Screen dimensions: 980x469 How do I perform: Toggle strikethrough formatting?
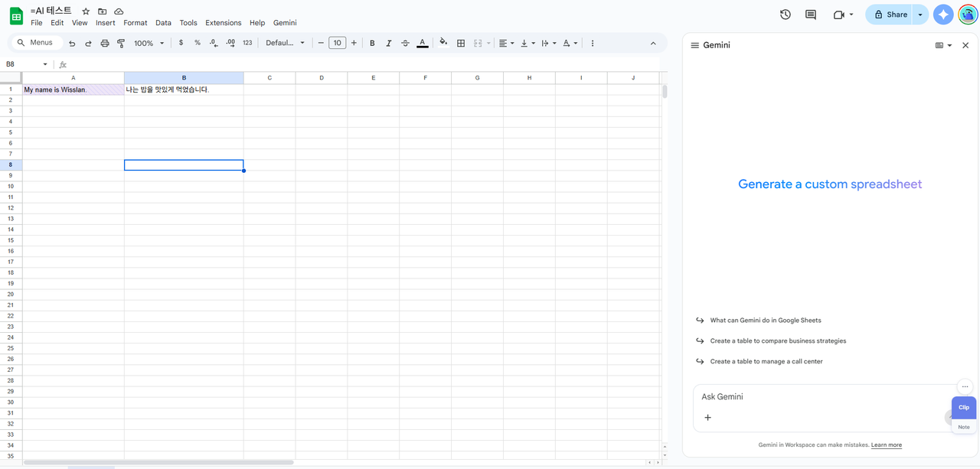405,44
